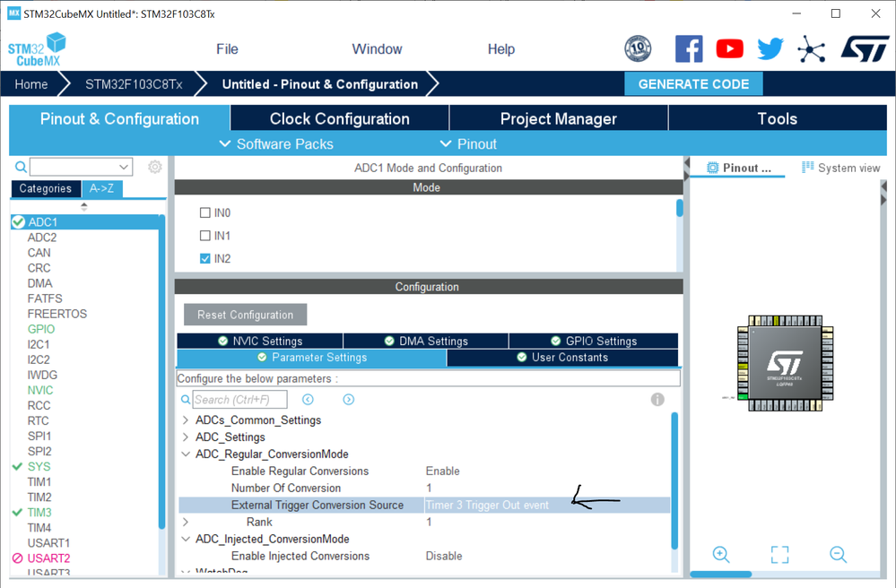The image size is (896, 588).
Task: Zoom out on the pinout view
Action: (x=839, y=554)
